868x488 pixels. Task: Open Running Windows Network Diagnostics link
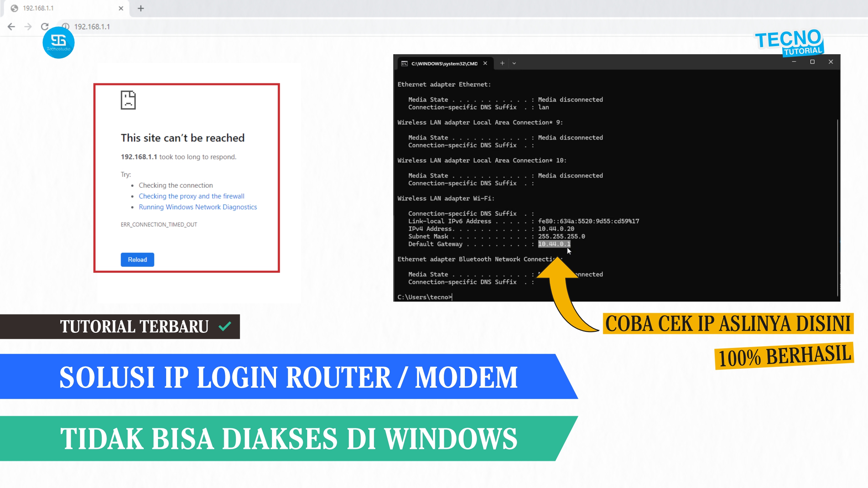(x=198, y=207)
